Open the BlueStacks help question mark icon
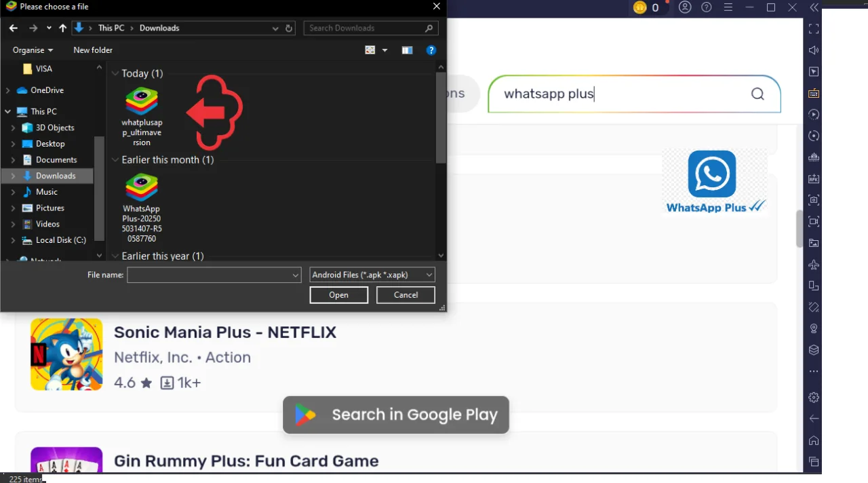The width and height of the screenshot is (868, 483). click(707, 7)
